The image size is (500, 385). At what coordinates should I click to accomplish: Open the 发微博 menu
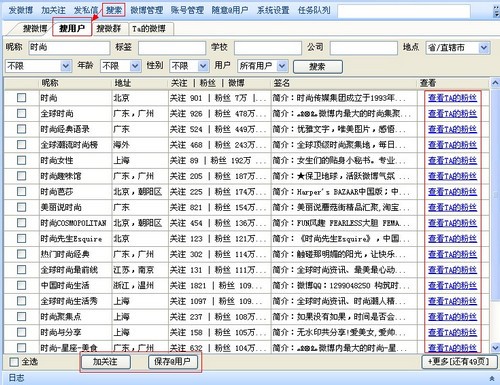point(21,10)
